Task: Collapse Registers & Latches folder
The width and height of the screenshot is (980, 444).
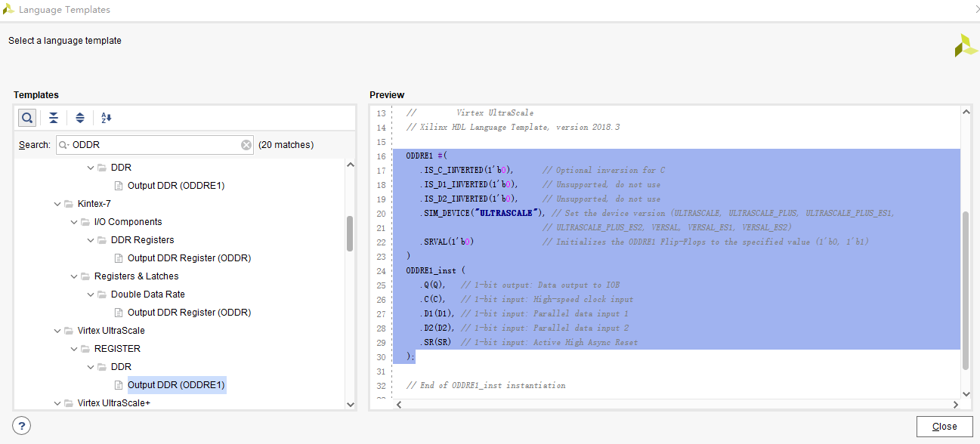Action: (74, 276)
